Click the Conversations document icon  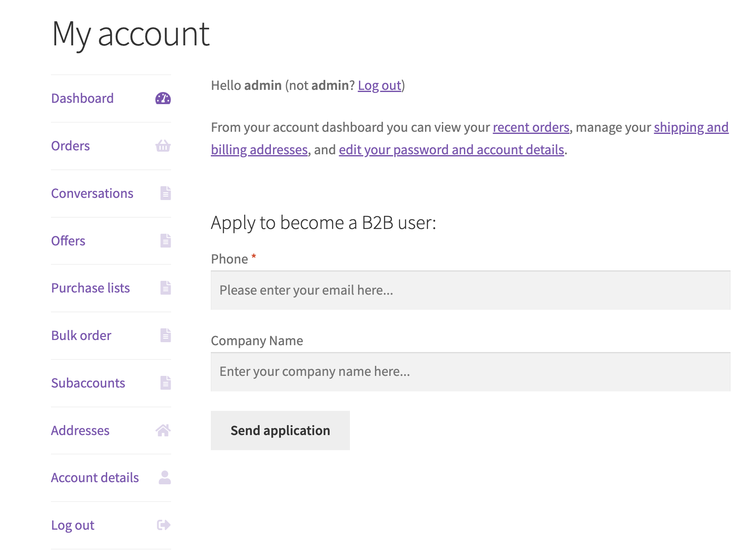click(x=165, y=193)
